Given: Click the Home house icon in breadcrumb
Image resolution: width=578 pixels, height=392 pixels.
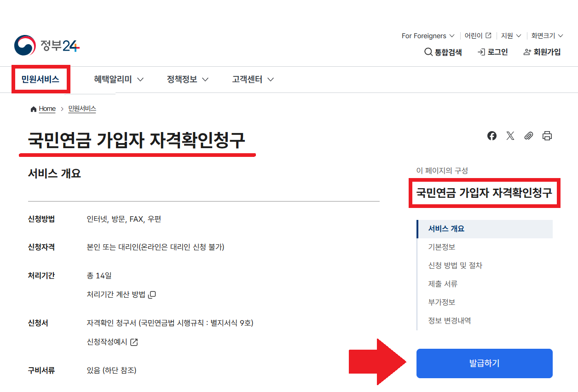Looking at the screenshot, I should (x=33, y=109).
